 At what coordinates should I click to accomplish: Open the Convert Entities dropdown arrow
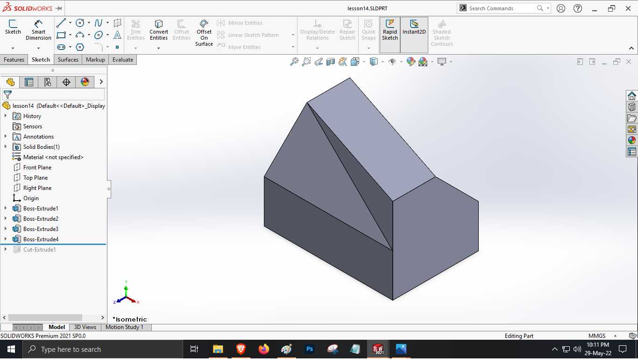[158, 48]
